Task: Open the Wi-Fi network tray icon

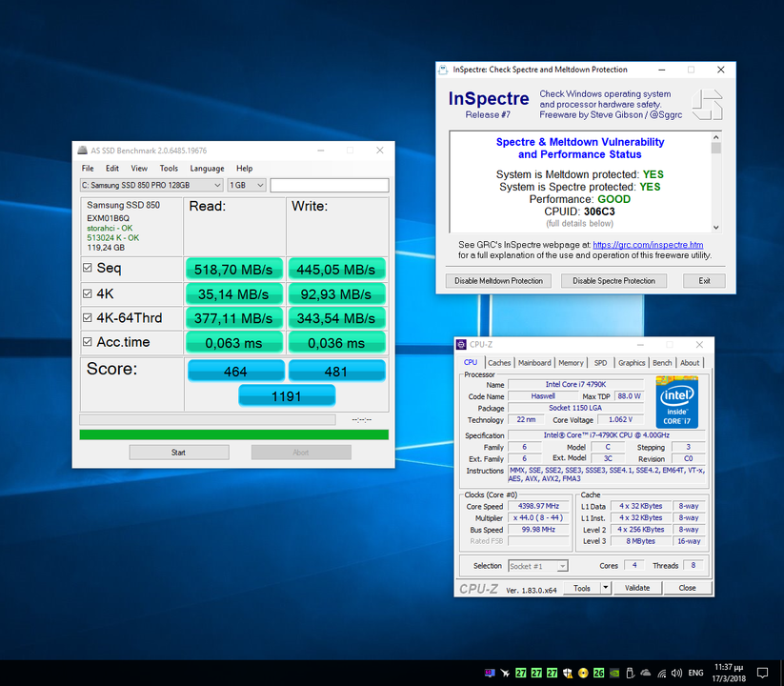Action: click(661, 673)
